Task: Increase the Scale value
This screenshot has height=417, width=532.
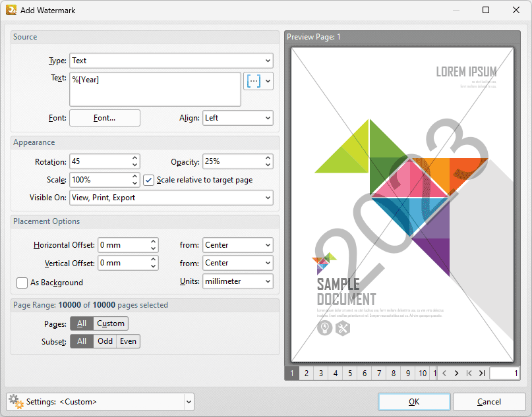Action: 134,177
